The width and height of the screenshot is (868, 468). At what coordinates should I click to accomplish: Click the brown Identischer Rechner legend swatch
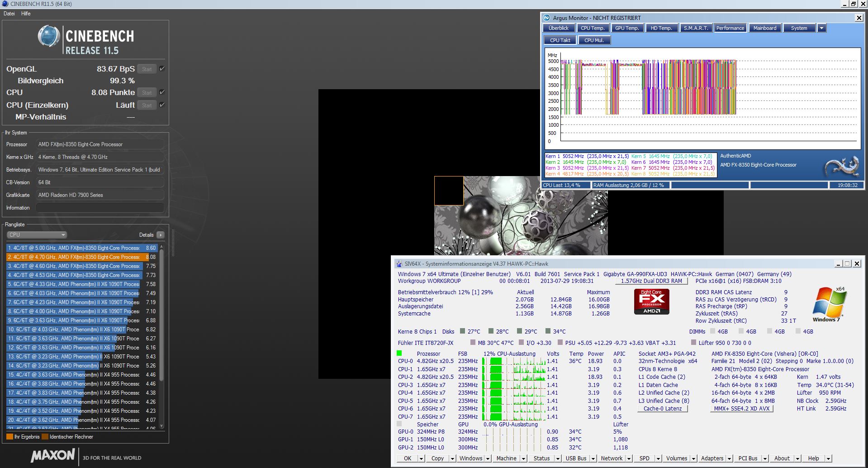coord(45,437)
